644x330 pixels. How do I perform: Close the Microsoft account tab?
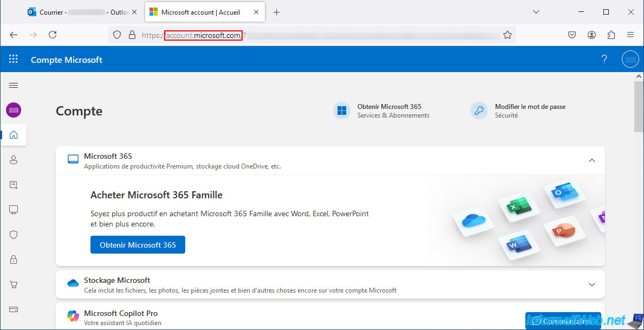256,12
